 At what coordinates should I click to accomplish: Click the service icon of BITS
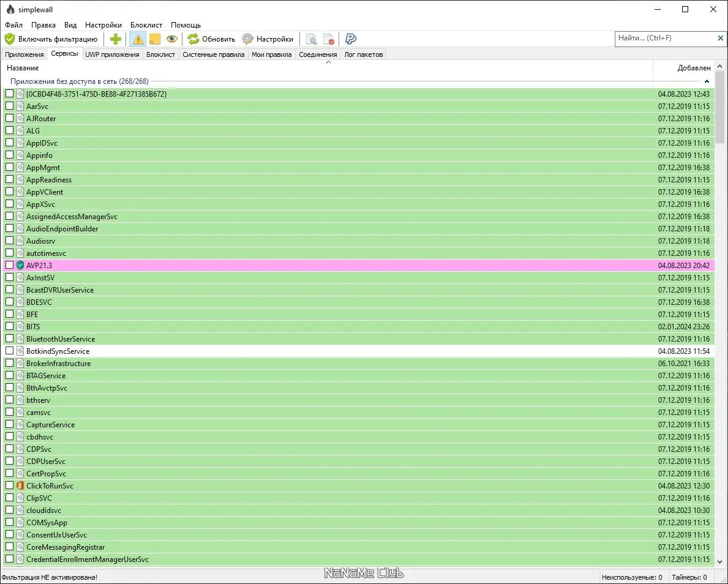pyautogui.click(x=20, y=326)
